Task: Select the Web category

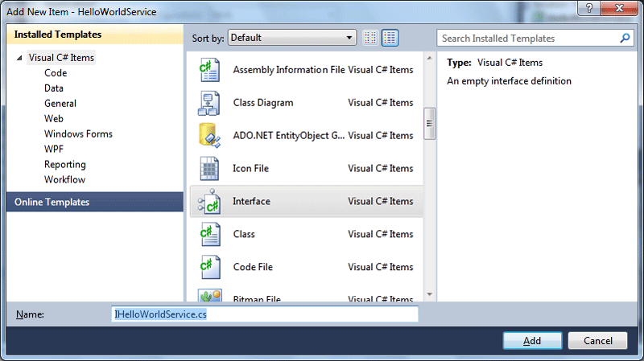Action: pos(54,118)
